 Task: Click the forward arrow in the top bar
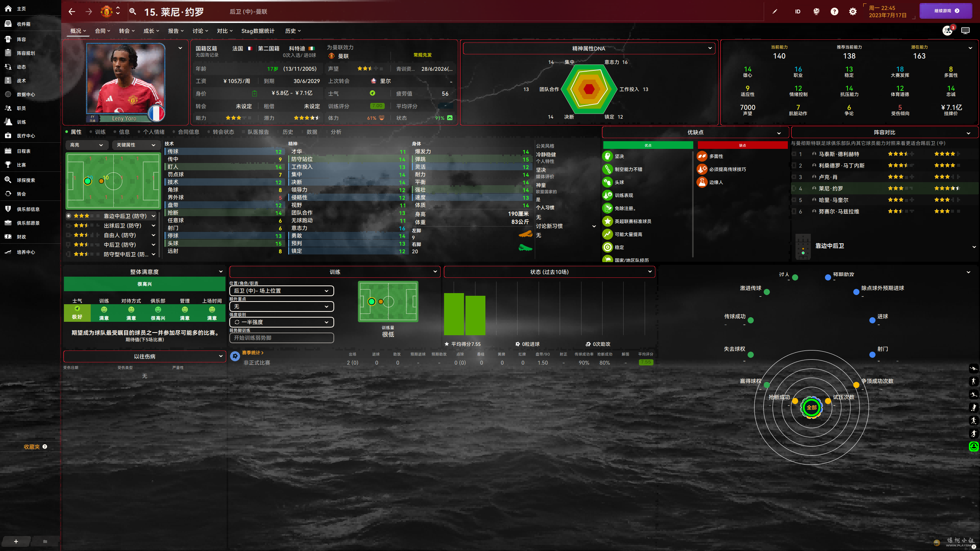(89, 11)
